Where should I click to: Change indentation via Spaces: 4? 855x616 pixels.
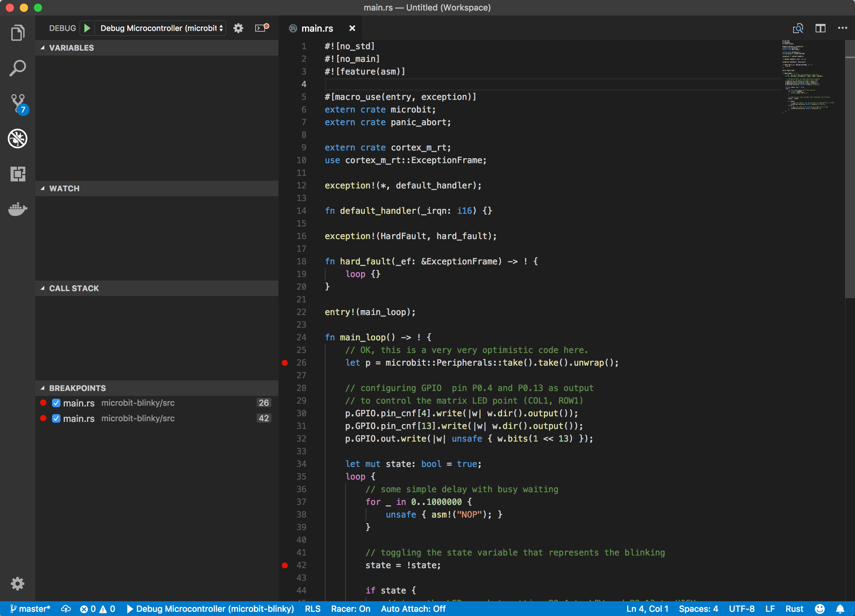[698, 609]
